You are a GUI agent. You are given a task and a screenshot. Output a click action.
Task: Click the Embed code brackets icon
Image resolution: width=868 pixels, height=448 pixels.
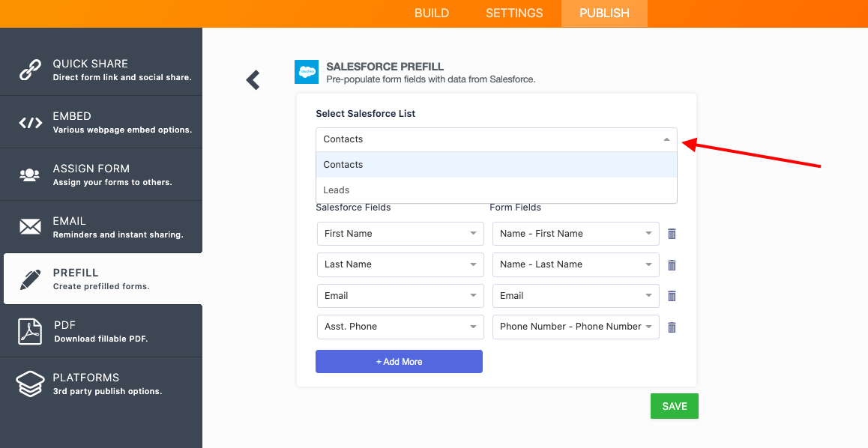30,123
